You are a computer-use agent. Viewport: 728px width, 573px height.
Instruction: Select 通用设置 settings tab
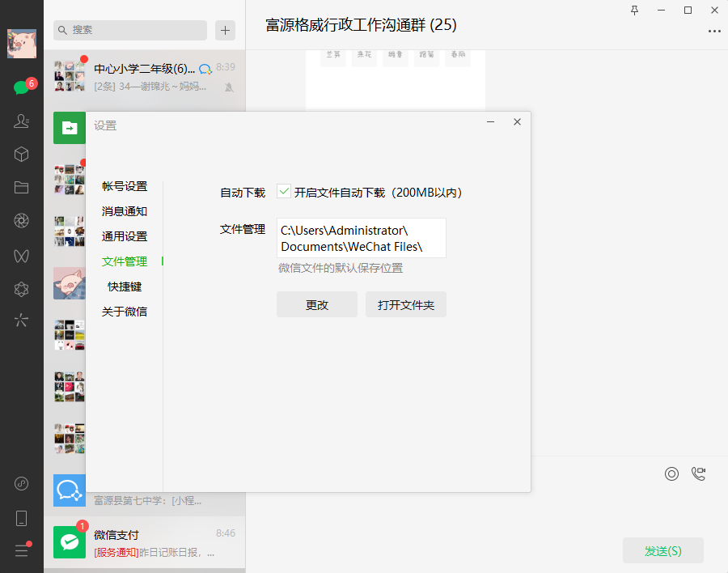(125, 236)
